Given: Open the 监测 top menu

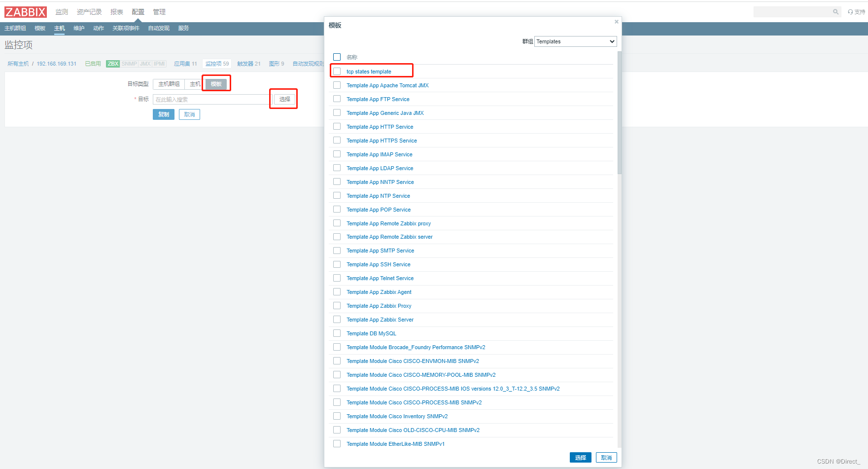Looking at the screenshot, I should 62,12.
